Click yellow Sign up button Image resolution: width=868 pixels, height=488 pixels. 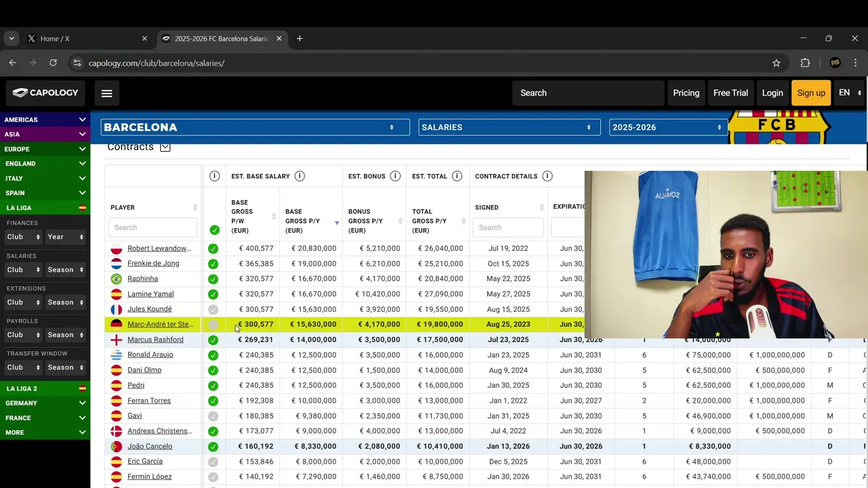[x=811, y=93]
